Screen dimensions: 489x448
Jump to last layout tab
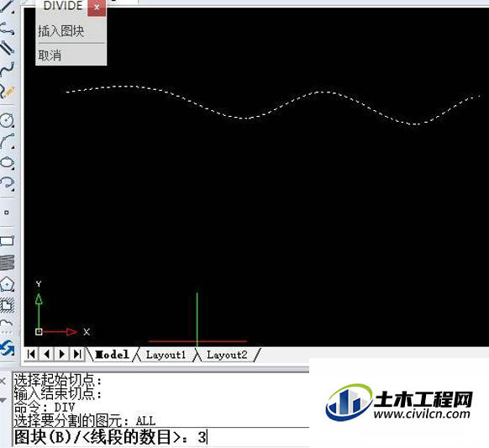(x=77, y=354)
